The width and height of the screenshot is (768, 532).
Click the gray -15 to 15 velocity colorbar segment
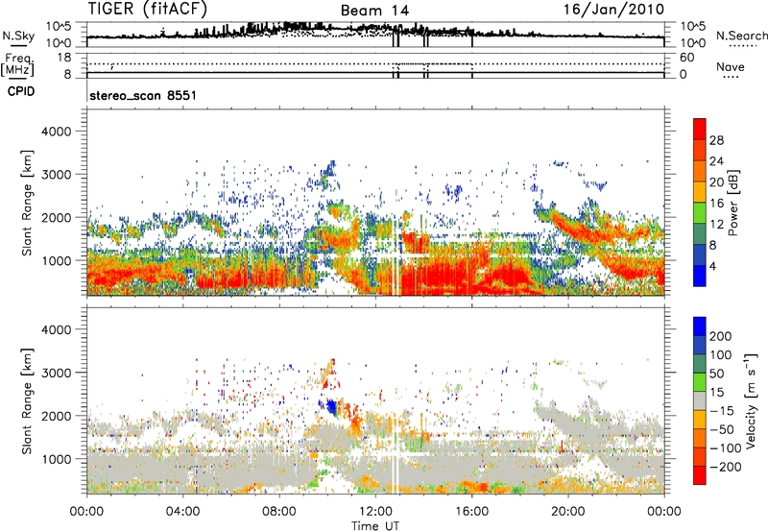pyautogui.click(x=700, y=400)
